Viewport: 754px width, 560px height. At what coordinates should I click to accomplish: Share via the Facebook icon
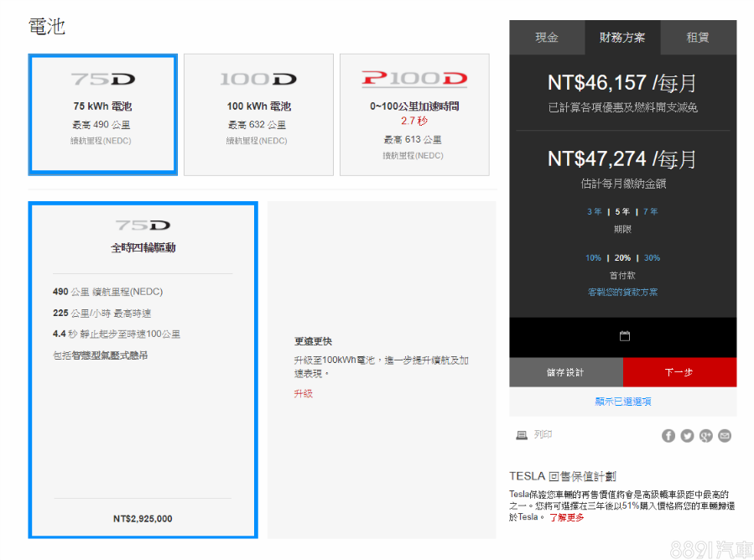668,435
